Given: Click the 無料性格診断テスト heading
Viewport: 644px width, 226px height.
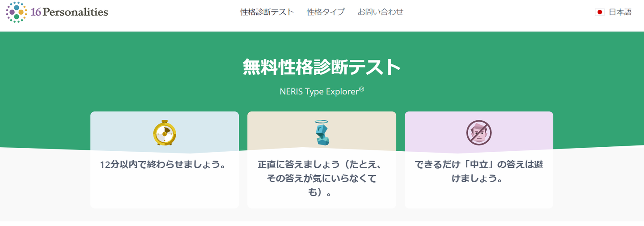Looking at the screenshot, I should click(322, 67).
